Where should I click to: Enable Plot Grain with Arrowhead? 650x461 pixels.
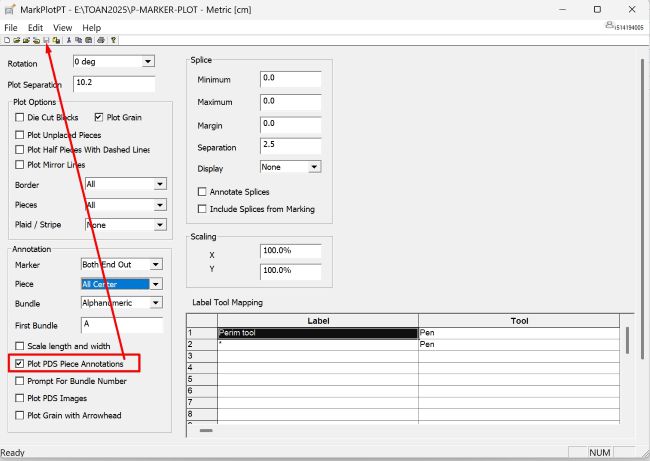[19, 415]
